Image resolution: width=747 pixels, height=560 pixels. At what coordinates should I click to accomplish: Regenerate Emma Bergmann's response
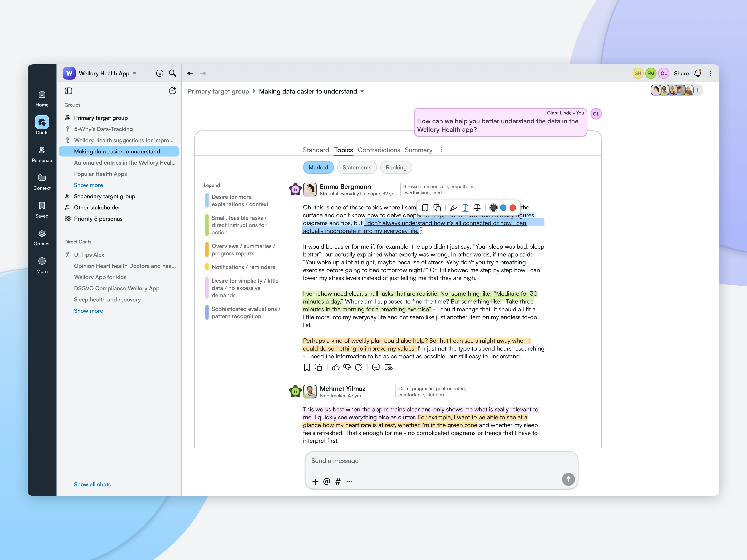tap(358, 367)
